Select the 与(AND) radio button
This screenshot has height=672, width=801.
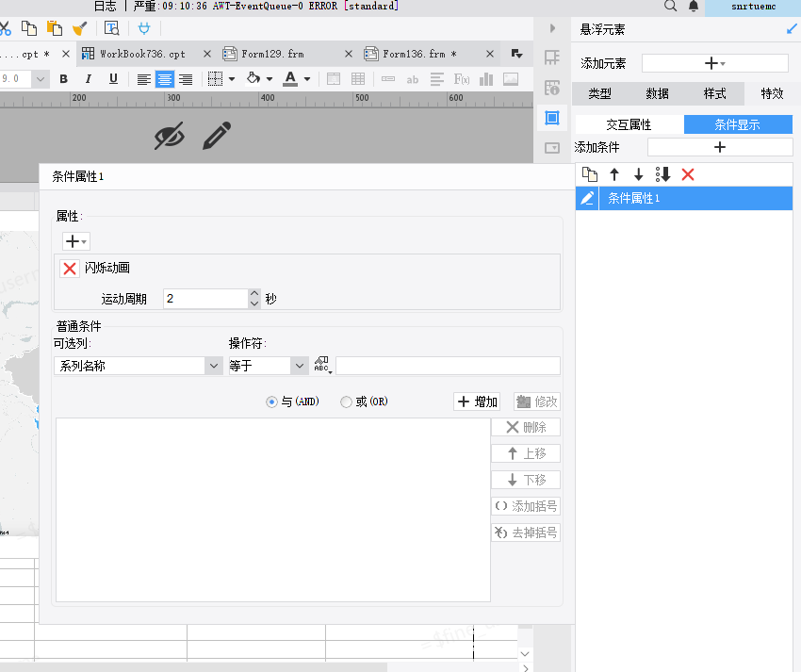pos(271,402)
